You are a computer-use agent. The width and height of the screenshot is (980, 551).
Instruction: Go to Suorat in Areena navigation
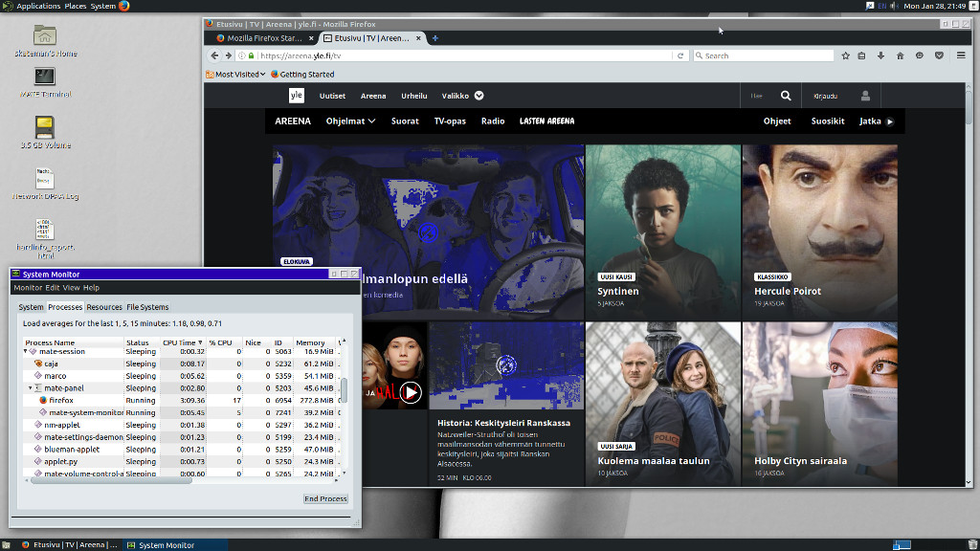coord(405,121)
